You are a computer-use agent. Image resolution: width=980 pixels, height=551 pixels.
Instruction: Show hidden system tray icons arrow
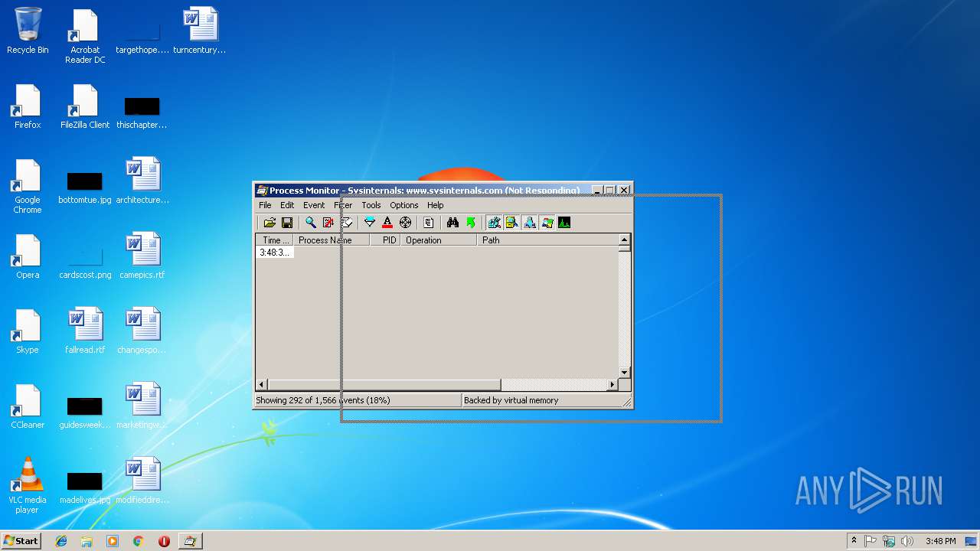pos(854,541)
